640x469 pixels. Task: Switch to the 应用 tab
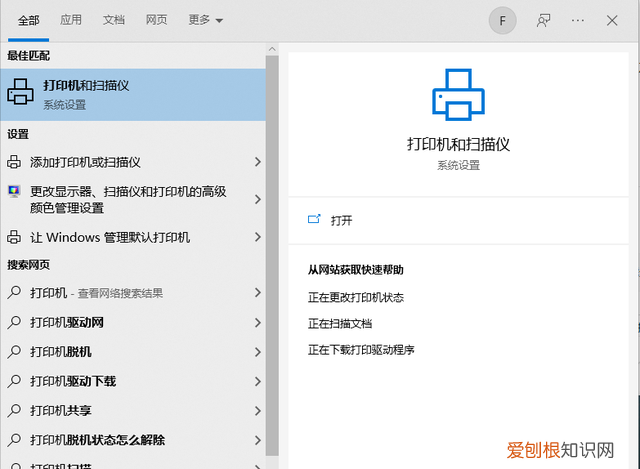click(71, 20)
